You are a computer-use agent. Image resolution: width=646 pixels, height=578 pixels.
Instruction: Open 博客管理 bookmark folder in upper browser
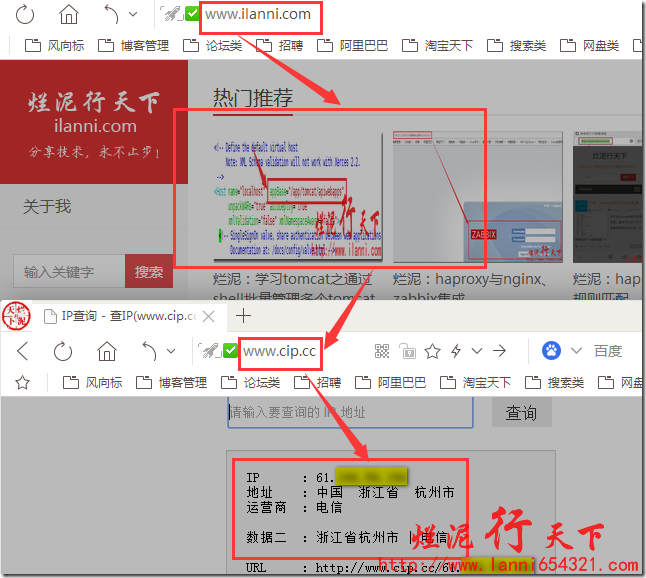tap(133, 45)
